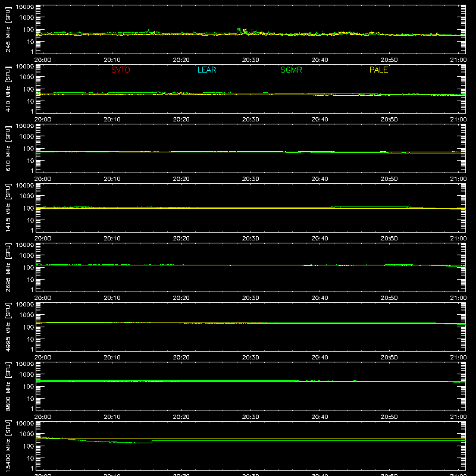Screen dimensions: 476x476
Task: Click the 10 tick label on 1415 MHz axis
Action: click(30, 220)
